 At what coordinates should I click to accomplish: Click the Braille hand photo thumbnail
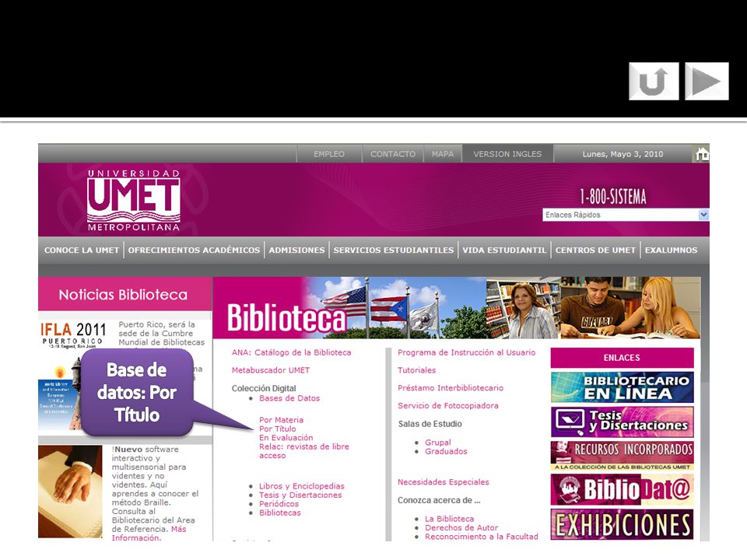pos(70,492)
